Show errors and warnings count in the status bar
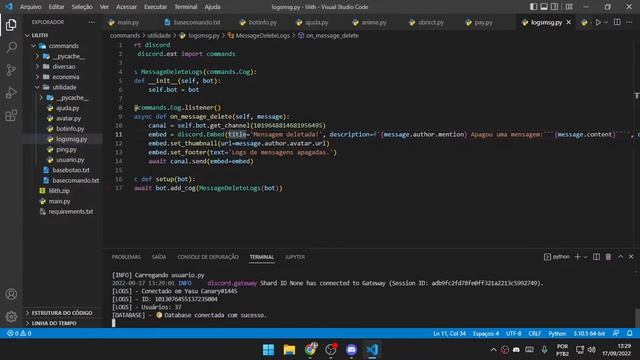The height and width of the screenshot is (360, 640). click(x=19, y=333)
